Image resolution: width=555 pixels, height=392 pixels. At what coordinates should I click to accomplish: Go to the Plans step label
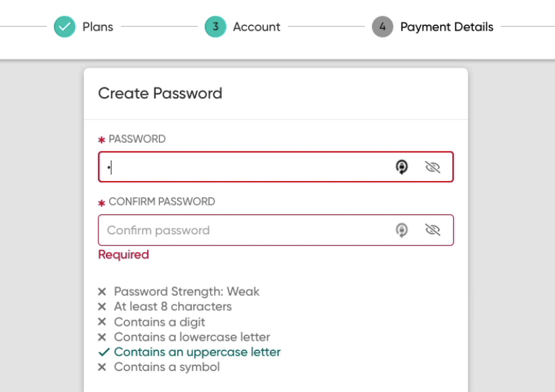(x=98, y=27)
